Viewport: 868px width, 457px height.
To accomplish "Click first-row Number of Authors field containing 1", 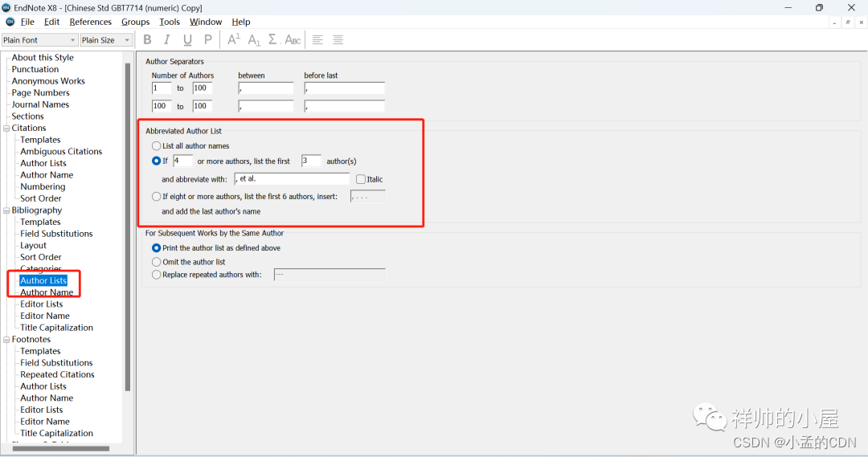I will click(x=162, y=88).
